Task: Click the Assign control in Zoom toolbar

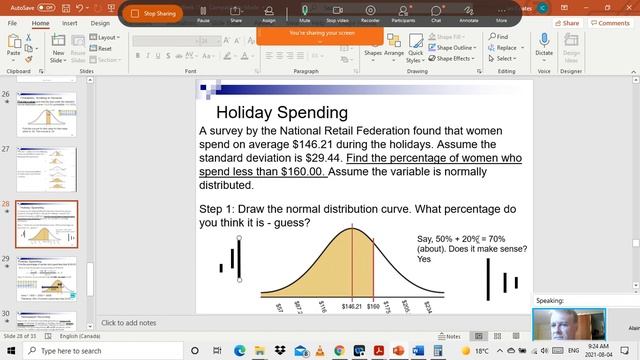Action: tap(269, 13)
